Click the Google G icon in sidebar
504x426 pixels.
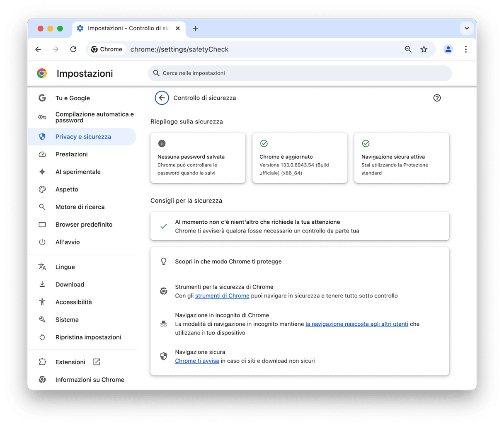[42, 98]
